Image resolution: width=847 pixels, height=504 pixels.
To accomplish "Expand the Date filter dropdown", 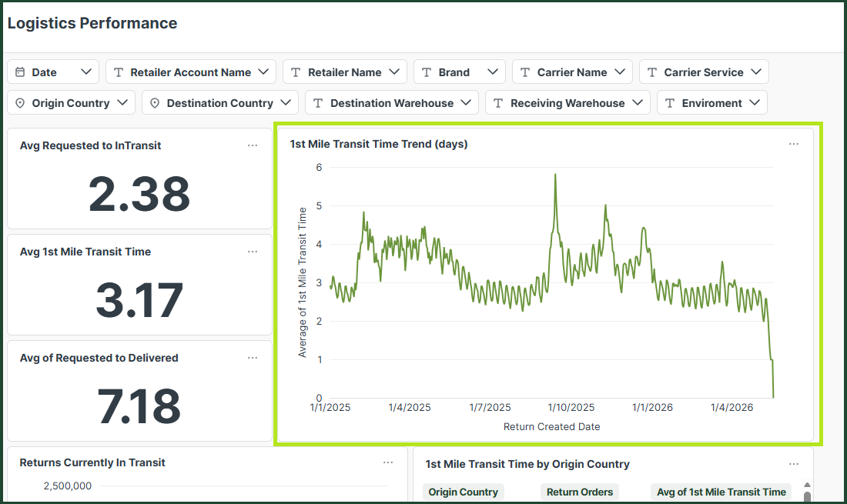I will pyautogui.click(x=53, y=72).
